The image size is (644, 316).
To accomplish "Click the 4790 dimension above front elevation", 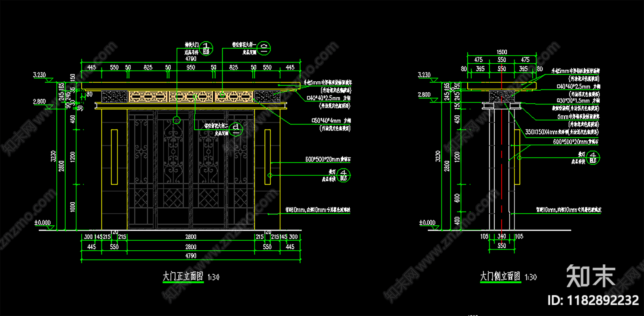I will (191, 59).
